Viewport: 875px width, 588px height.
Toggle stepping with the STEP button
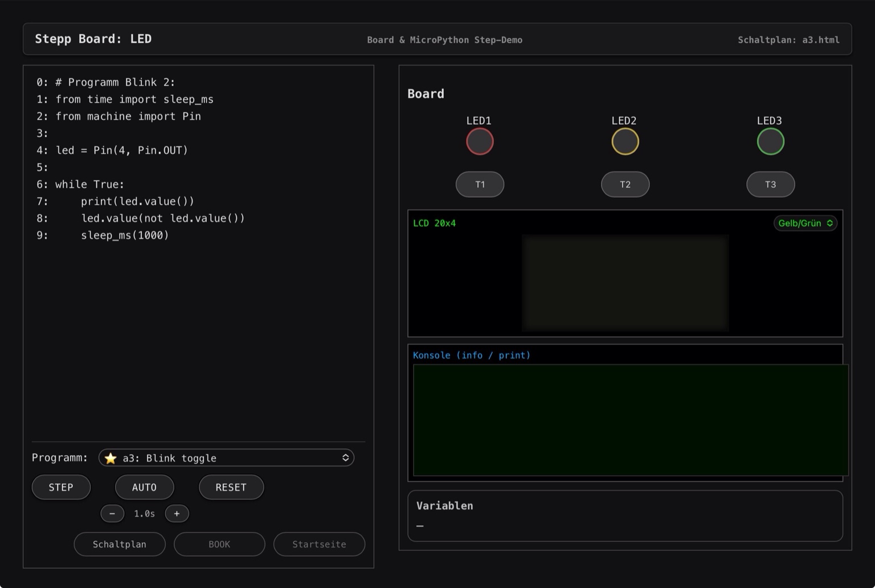coord(61,487)
